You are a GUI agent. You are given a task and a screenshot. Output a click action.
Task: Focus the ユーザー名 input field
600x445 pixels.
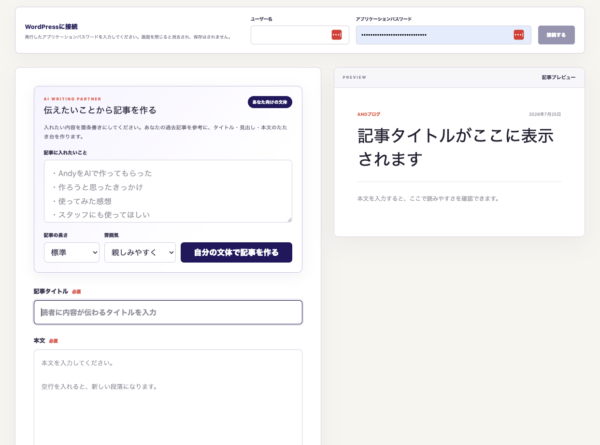[300, 35]
